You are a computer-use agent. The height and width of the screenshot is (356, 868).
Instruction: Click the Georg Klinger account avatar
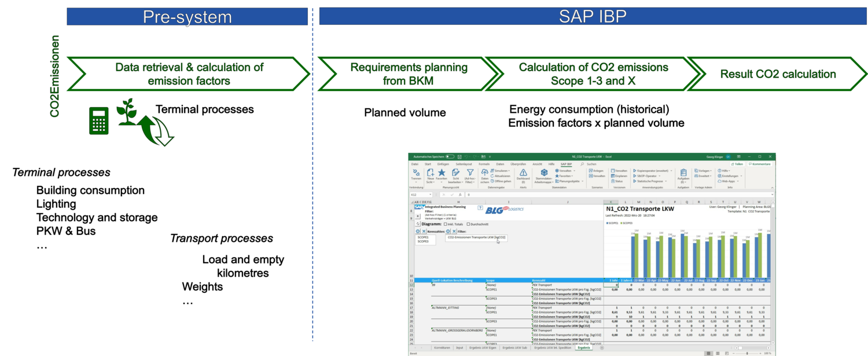pyautogui.click(x=729, y=156)
